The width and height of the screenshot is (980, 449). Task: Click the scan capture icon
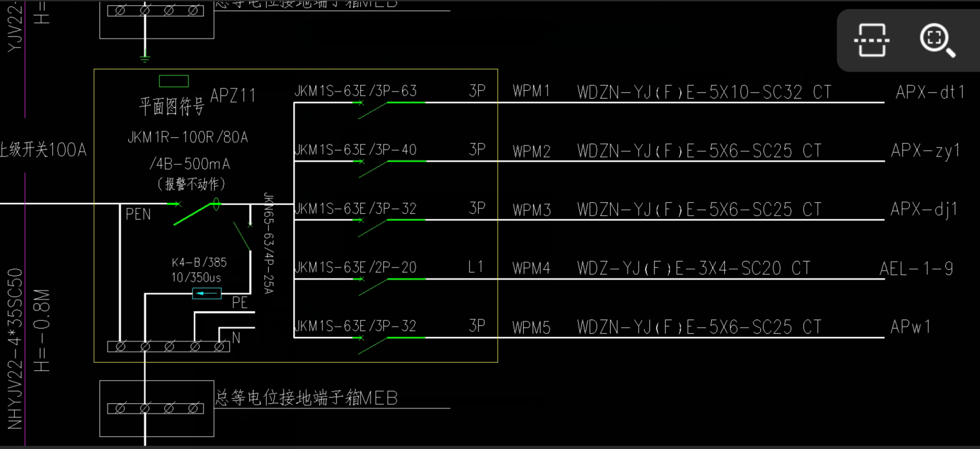(x=872, y=40)
